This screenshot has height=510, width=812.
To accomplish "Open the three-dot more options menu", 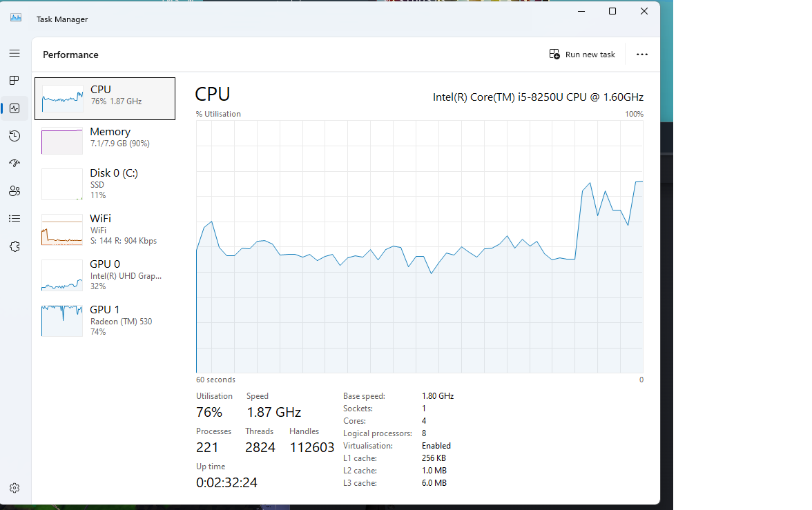I will click(642, 55).
